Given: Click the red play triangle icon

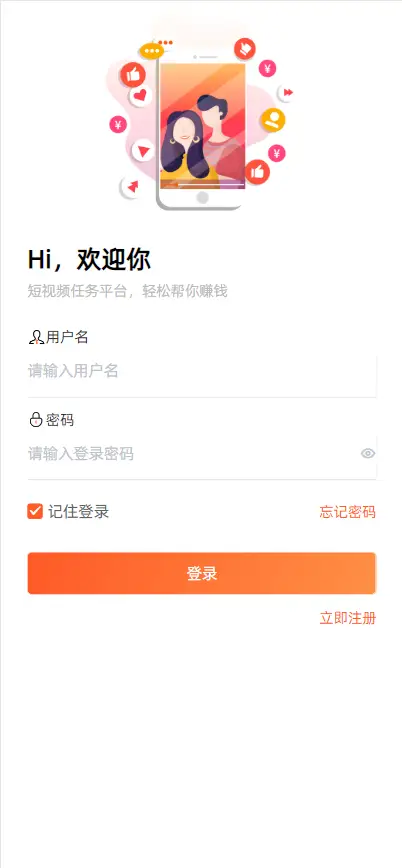Looking at the screenshot, I should click(143, 150).
